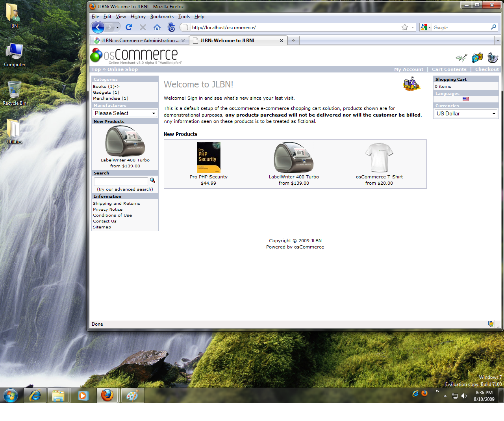Click the Firefox reload page icon
The image size is (504, 421).
pyautogui.click(x=128, y=27)
